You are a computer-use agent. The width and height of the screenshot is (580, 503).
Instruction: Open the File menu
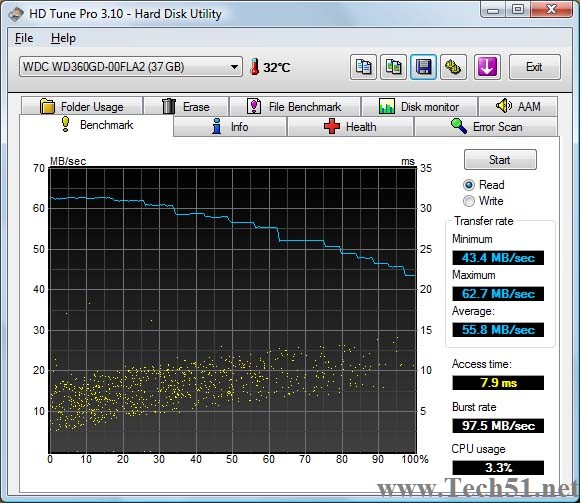[24, 38]
